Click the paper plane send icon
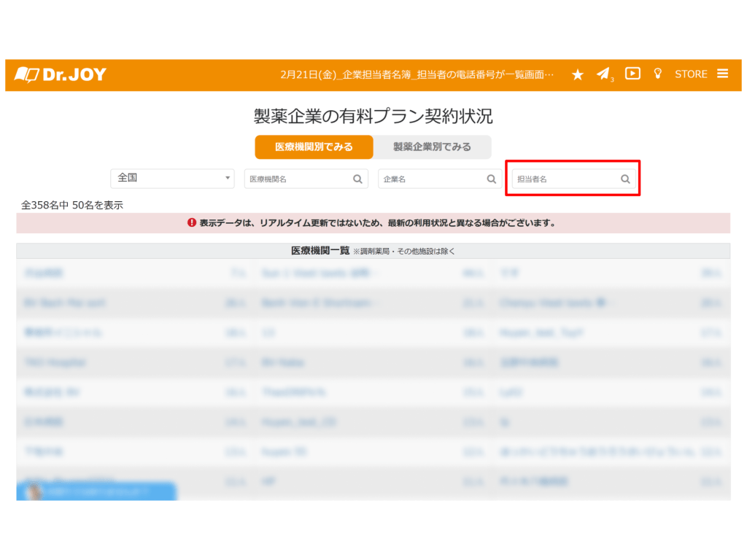 (603, 74)
